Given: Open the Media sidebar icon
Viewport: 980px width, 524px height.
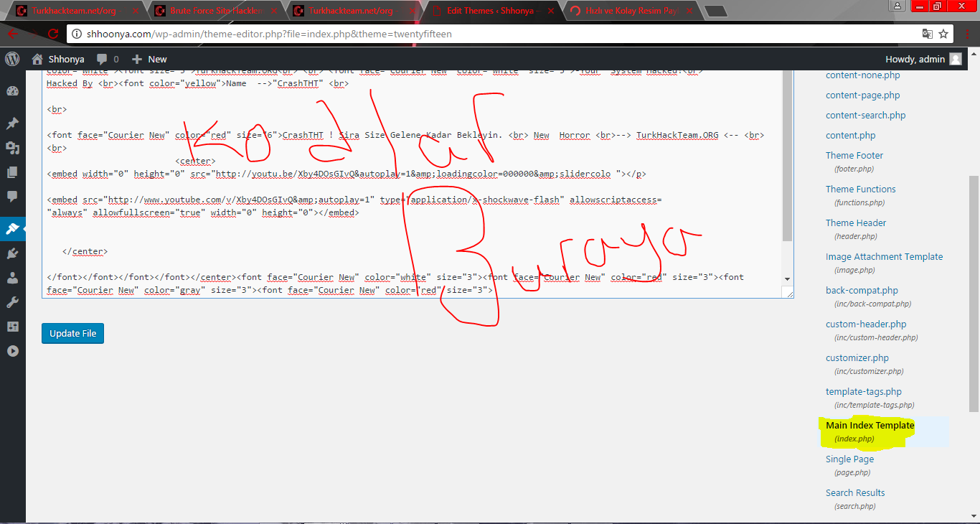Looking at the screenshot, I should point(12,148).
